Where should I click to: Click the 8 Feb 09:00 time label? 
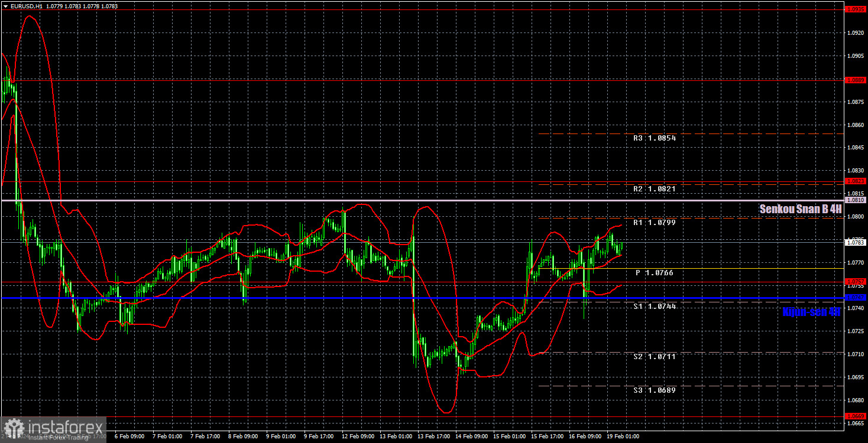(x=243, y=437)
